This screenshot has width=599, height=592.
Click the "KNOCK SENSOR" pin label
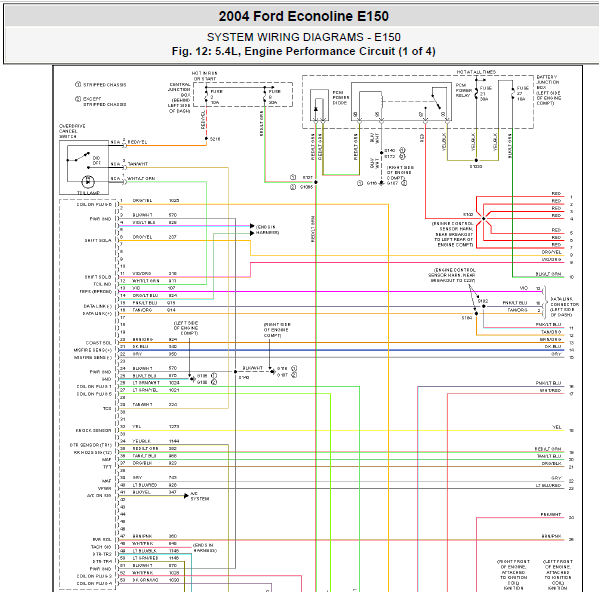point(93,430)
